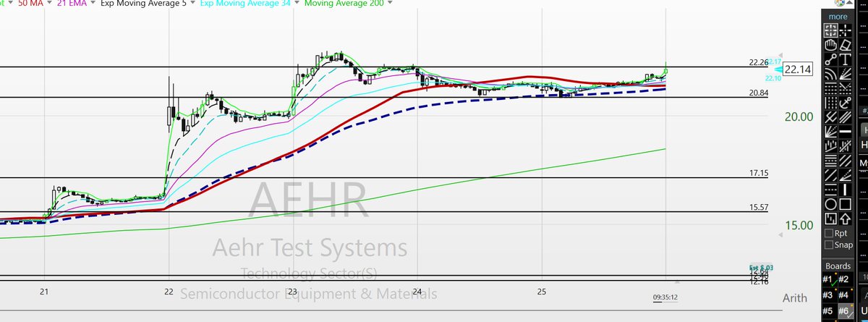Open the Moving Average 200 dropdown arrow
This screenshot has width=868, height=322.
391,4
